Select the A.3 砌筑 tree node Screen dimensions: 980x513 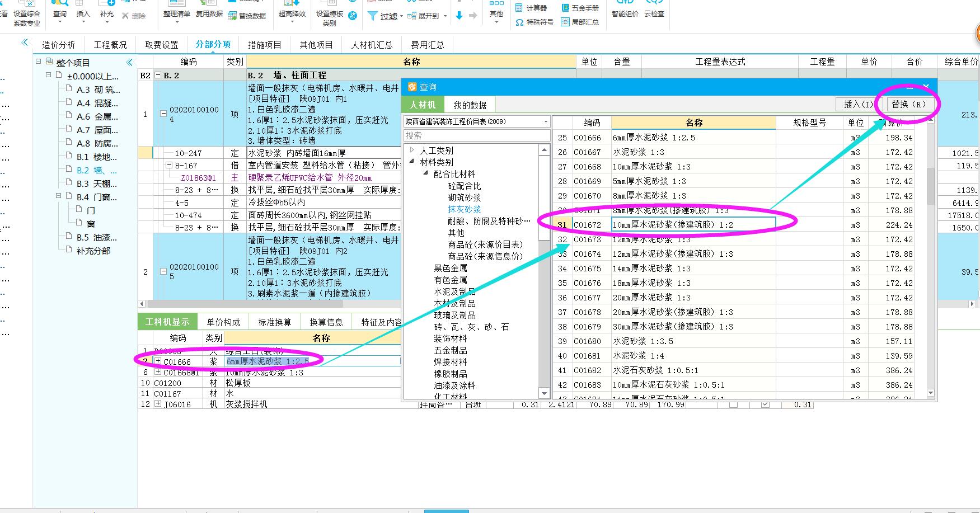tap(98, 90)
